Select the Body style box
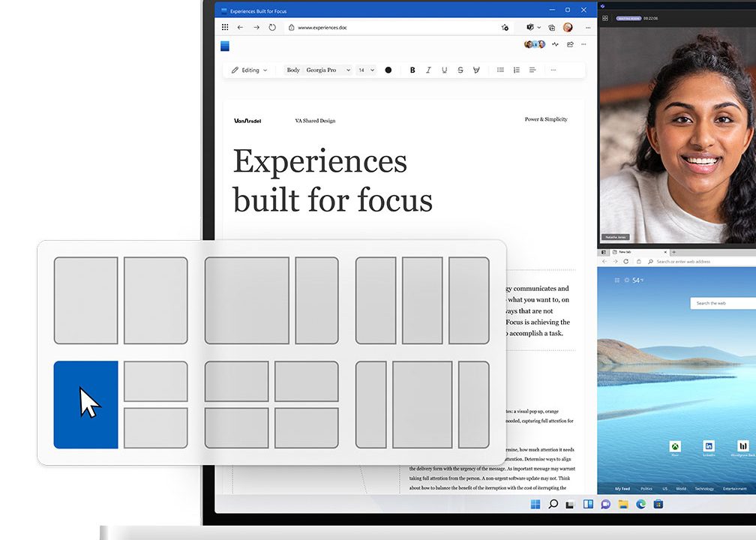This screenshot has height=540, width=756. coord(293,70)
